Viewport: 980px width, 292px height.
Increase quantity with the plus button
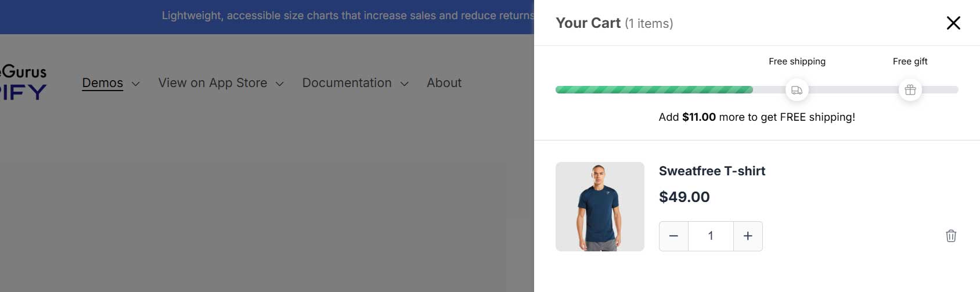[748, 236]
